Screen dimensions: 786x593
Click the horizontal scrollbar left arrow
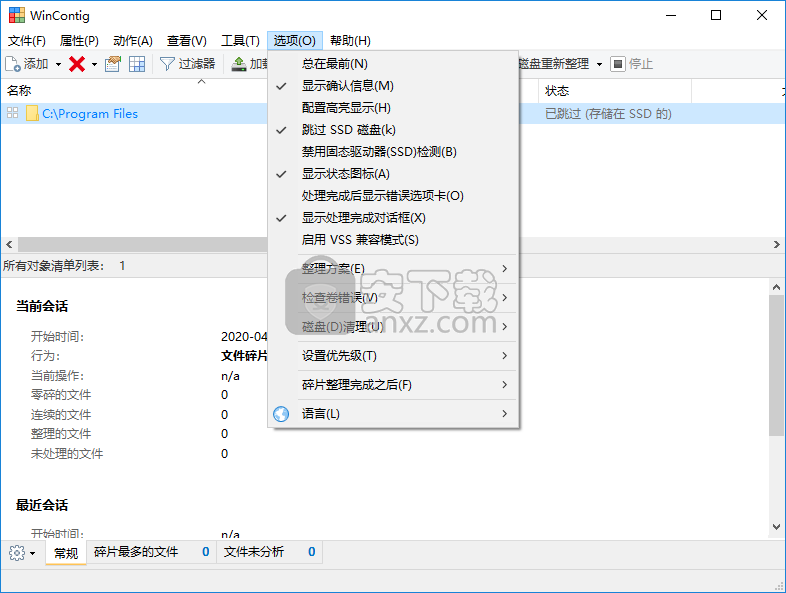pyautogui.click(x=9, y=245)
